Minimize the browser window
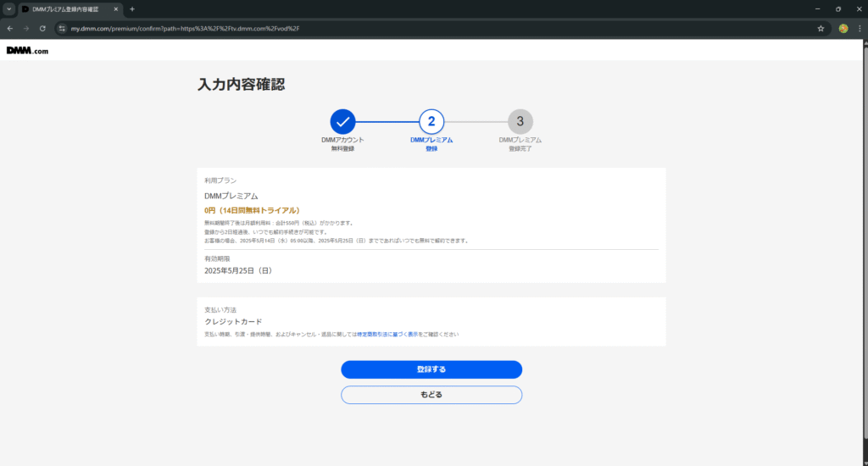 817,8
